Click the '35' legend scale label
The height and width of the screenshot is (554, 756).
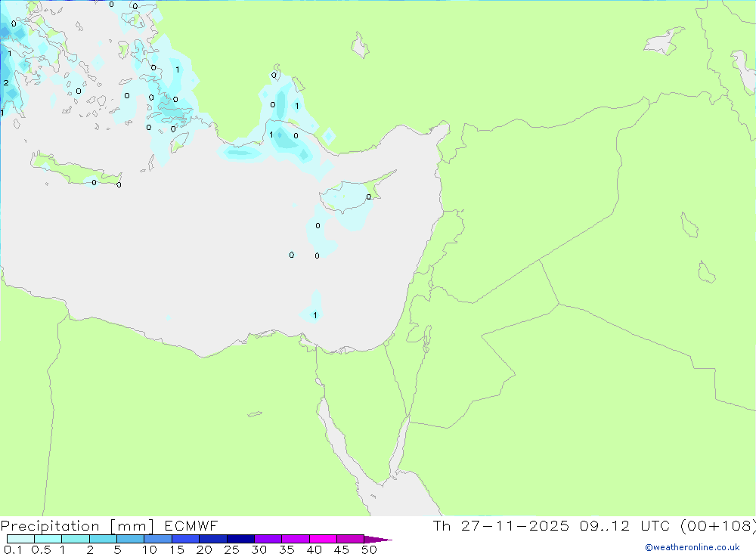(x=287, y=549)
